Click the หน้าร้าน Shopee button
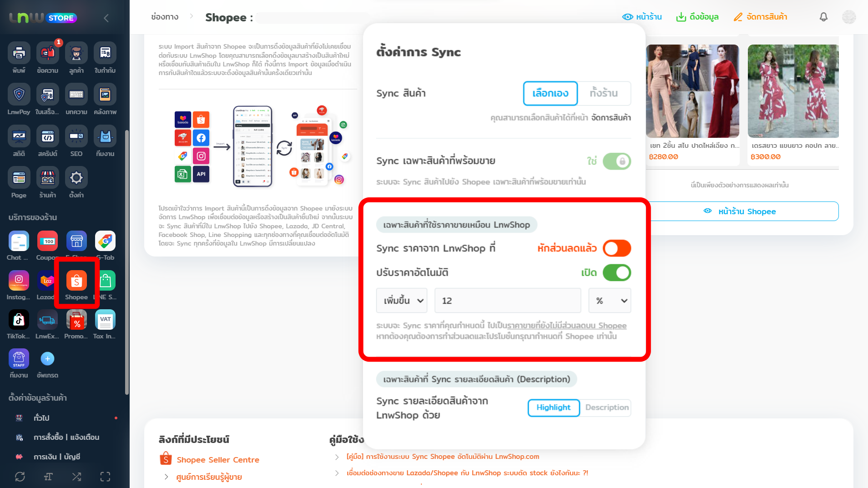This screenshot has height=488, width=868. coord(742,211)
